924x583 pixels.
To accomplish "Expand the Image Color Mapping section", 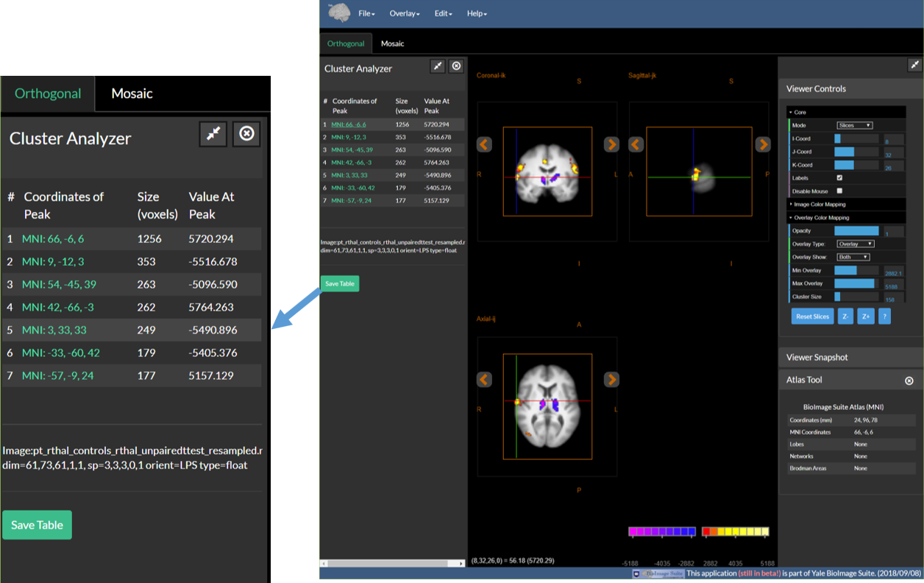I will pyautogui.click(x=820, y=204).
